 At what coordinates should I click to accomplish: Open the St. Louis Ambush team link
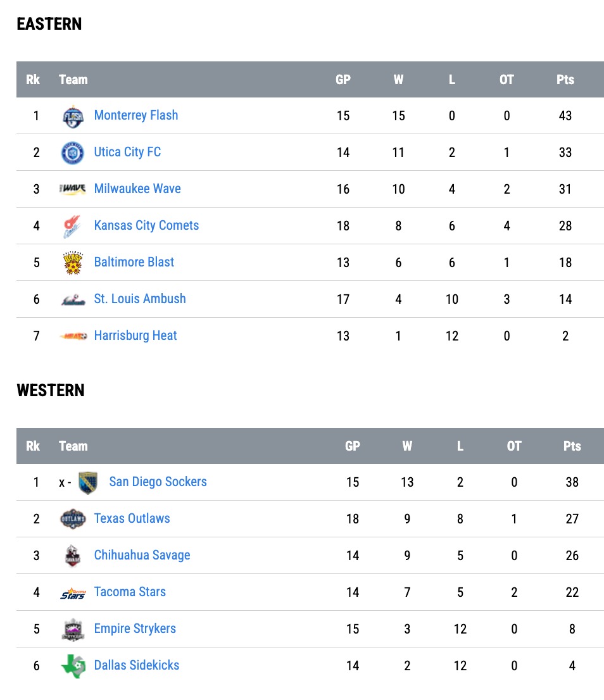coord(140,299)
